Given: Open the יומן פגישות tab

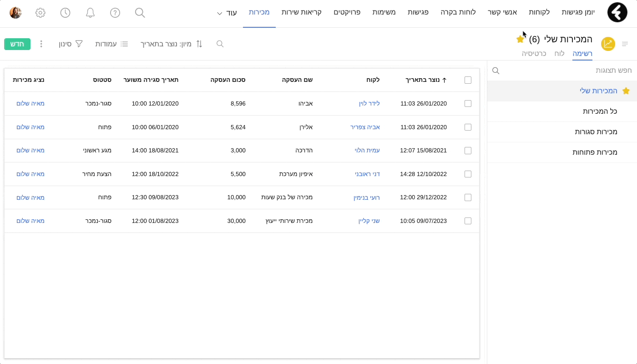Looking at the screenshot, I should tap(578, 12).
